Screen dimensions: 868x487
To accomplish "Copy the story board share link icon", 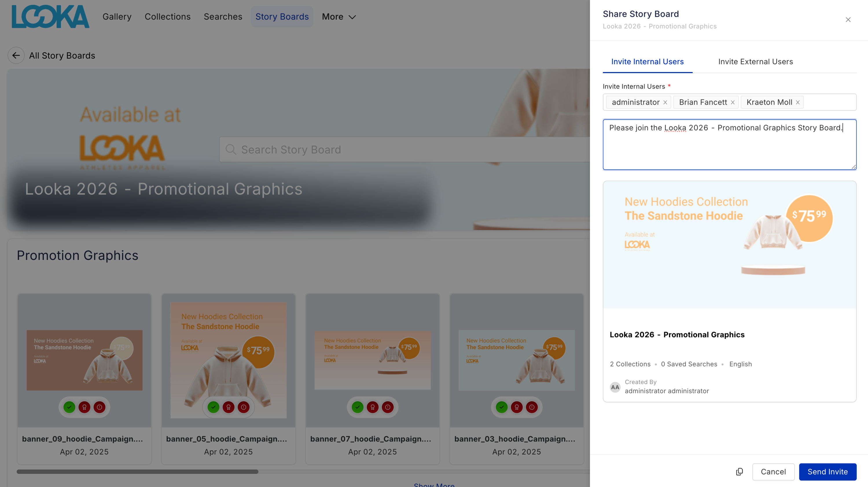I will click(x=739, y=471).
